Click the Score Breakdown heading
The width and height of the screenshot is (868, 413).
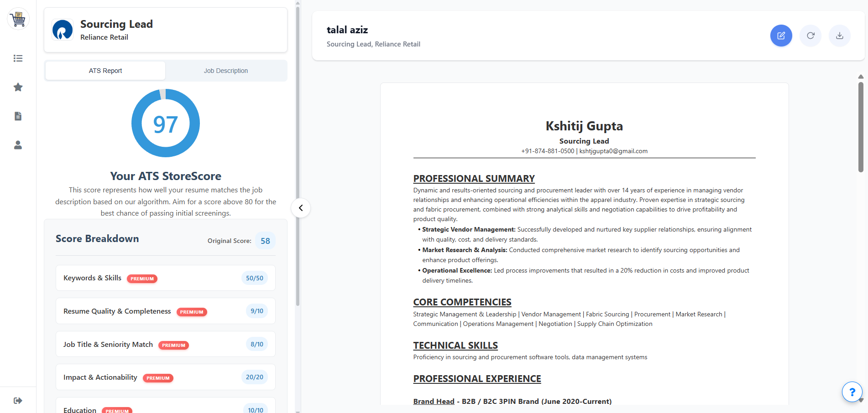(97, 239)
